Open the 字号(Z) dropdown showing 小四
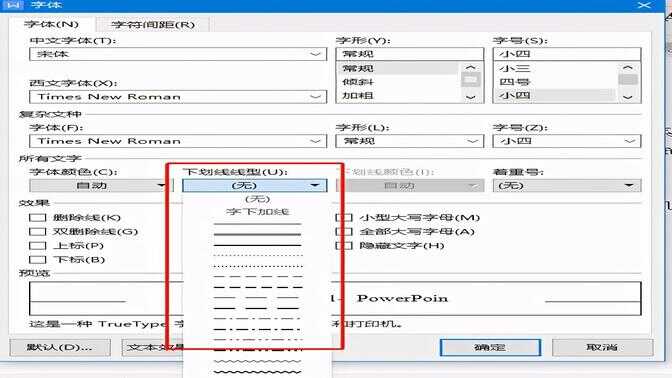This screenshot has height=378, width=672. (567, 141)
